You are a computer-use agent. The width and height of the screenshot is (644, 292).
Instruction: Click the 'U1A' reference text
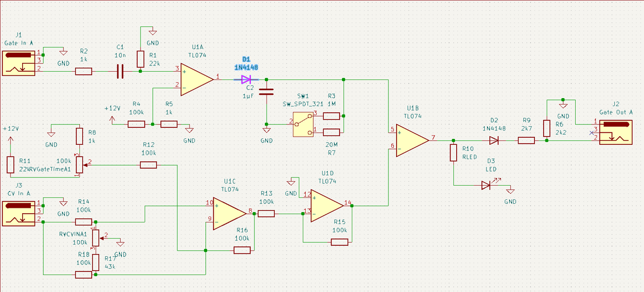click(x=199, y=47)
